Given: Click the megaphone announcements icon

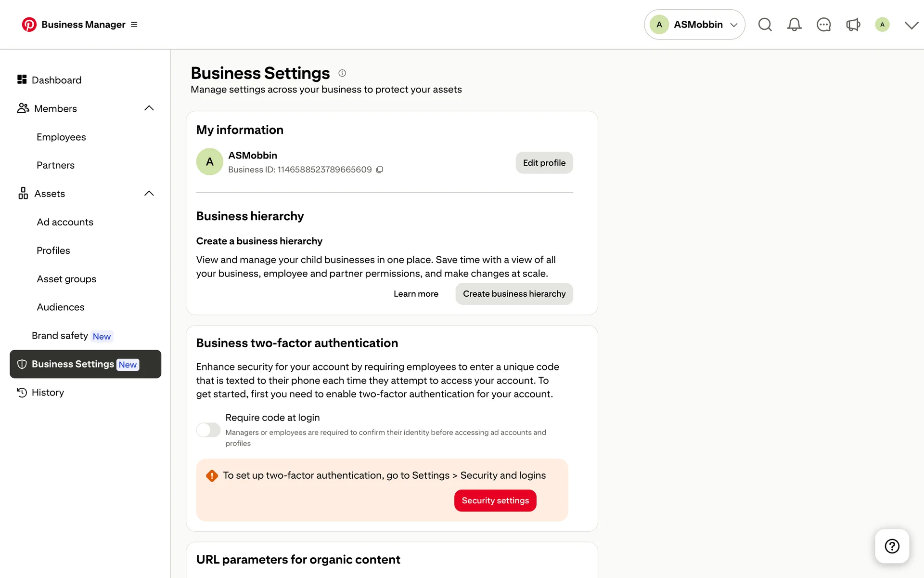Looking at the screenshot, I should coord(853,25).
